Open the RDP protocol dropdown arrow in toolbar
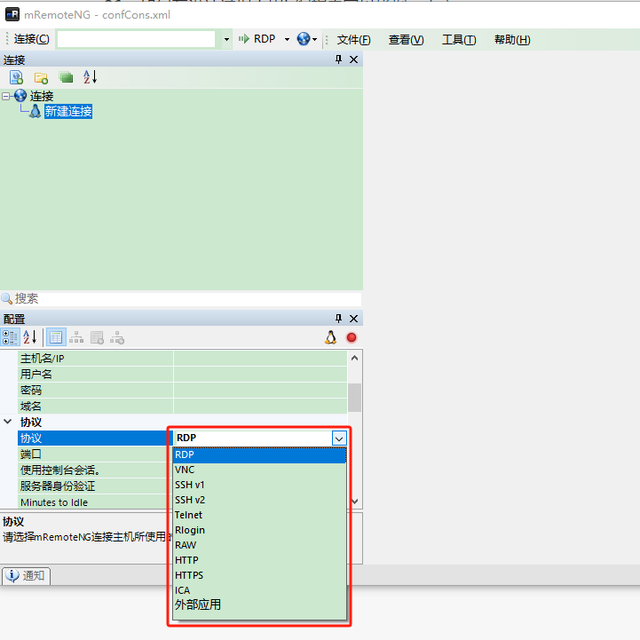Screen dimensions: 640x640 (x=287, y=39)
